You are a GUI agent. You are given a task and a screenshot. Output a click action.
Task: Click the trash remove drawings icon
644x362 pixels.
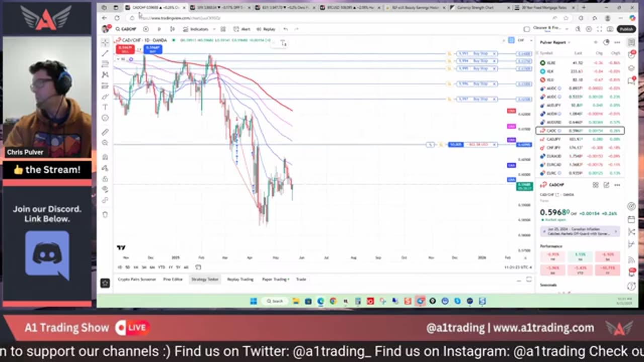click(x=105, y=215)
